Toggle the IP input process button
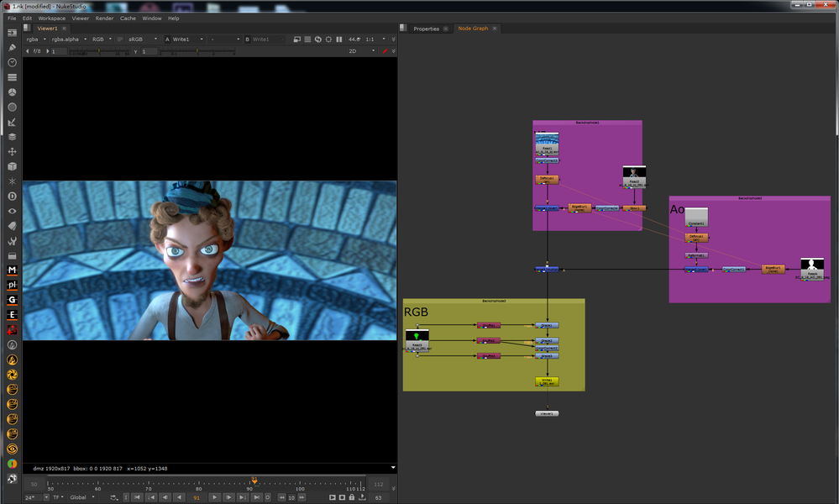 pos(120,39)
